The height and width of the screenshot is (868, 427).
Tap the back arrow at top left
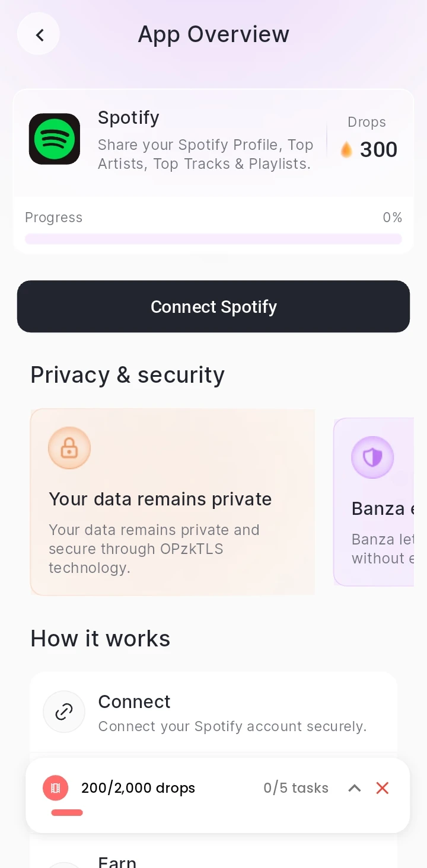(x=38, y=34)
